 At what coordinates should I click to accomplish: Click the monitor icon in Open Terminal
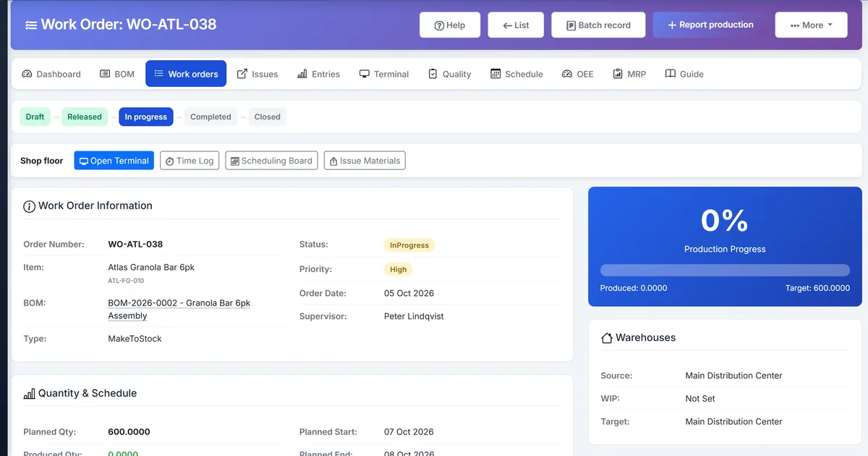tap(83, 161)
